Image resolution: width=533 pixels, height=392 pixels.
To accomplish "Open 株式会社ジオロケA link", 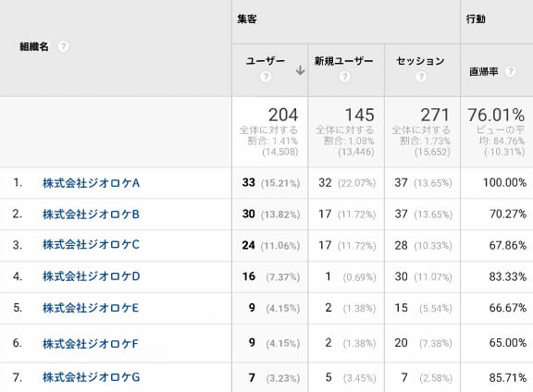I will point(91,183).
